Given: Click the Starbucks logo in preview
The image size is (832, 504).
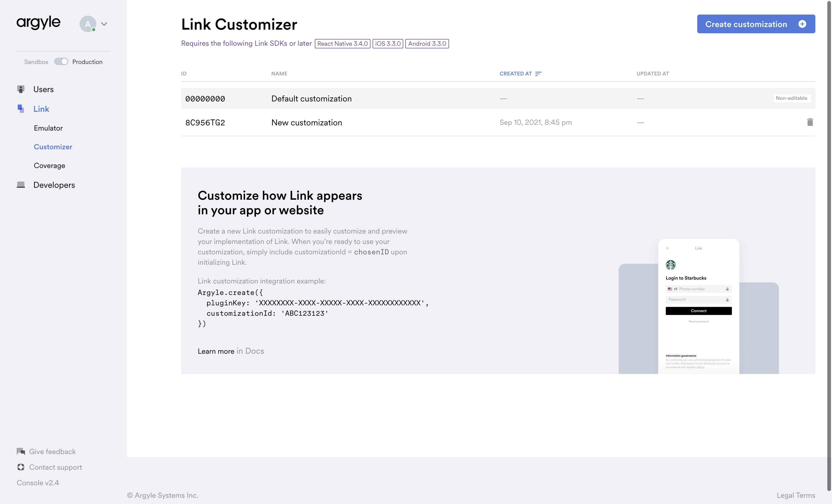Looking at the screenshot, I should click(x=671, y=265).
